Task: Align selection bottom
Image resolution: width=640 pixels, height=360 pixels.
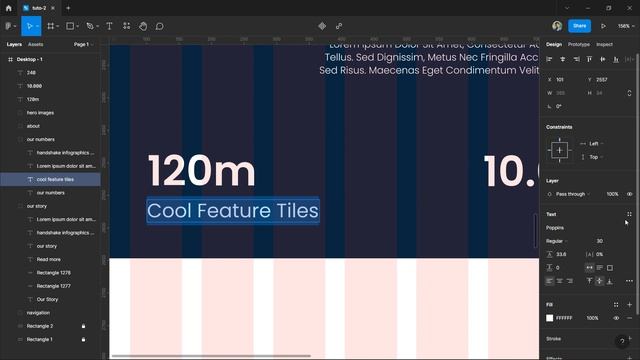Action: 616,59
